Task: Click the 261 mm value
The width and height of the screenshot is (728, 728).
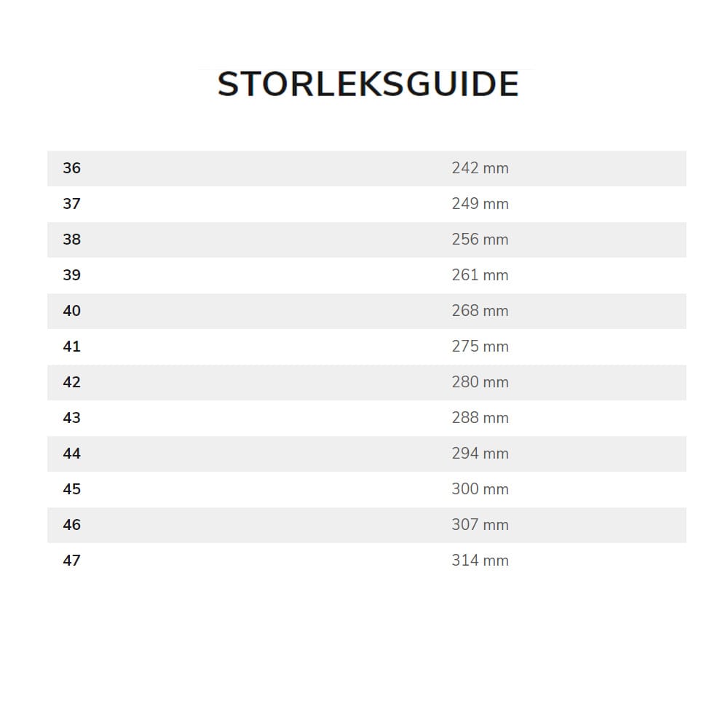Action: click(x=480, y=275)
